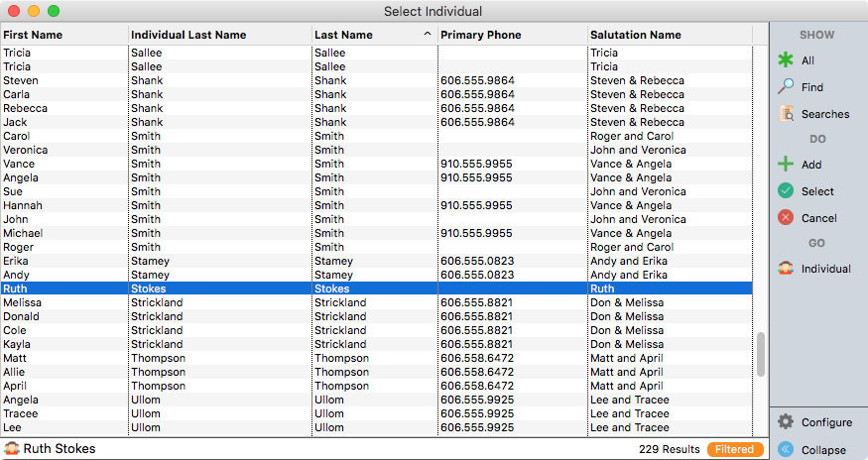Go to Individual using the person icon
Screen dimensions: 868x460
pos(786,269)
